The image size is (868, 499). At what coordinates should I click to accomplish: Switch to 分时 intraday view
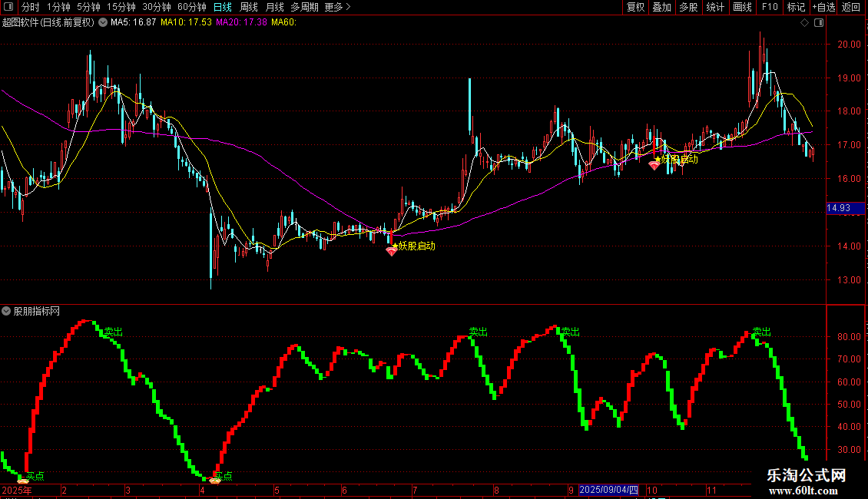point(31,7)
